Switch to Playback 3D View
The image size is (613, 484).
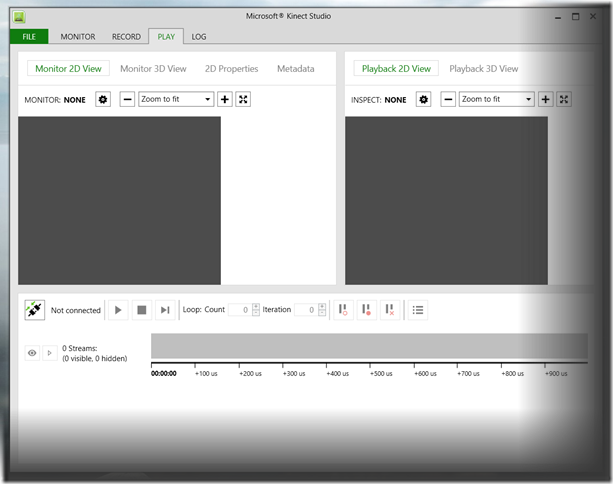tap(484, 69)
